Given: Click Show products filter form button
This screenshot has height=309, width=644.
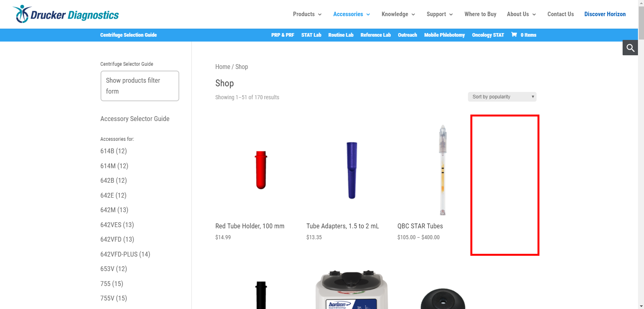Looking at the screenshot, I should tap(140, 86).
